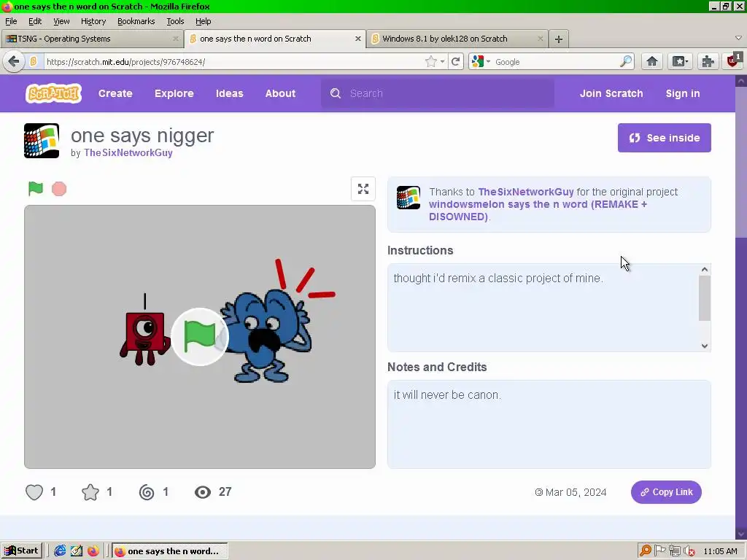747x560 pixels.
Task: Open the bookmark star dropdown arrow
Action: [443, 62]
